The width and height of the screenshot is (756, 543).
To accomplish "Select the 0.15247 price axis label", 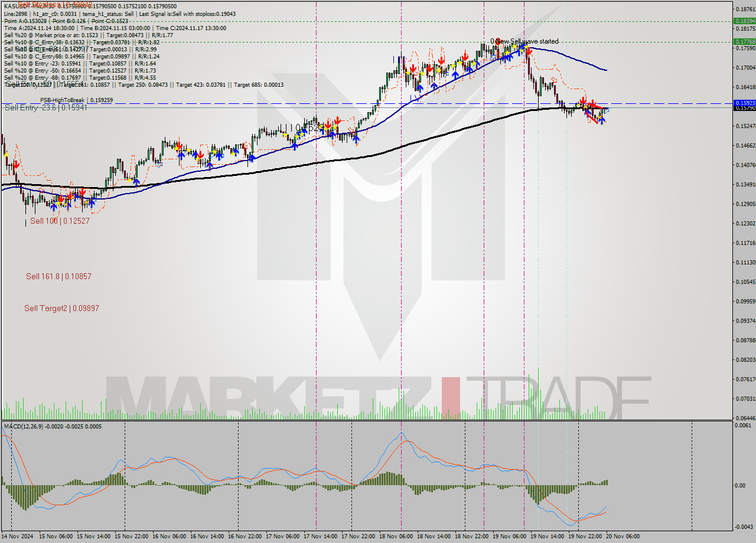I will coord(745,126).
